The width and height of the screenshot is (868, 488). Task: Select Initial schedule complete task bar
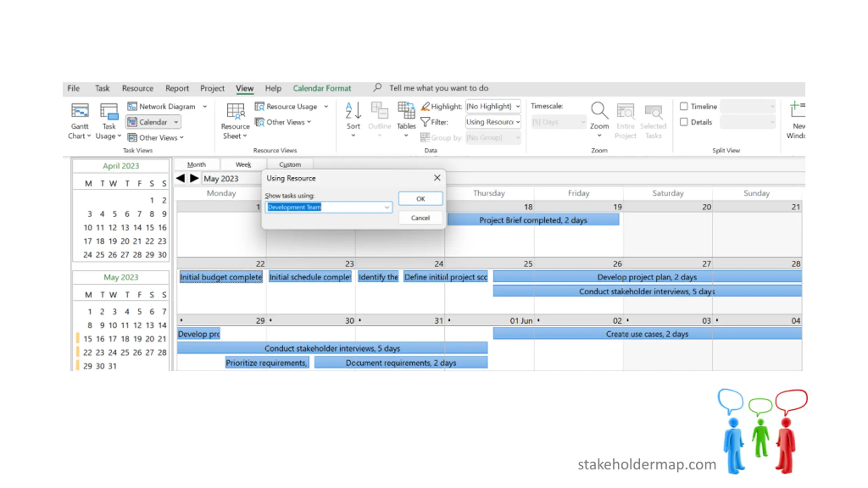click(x=310, y=277)
